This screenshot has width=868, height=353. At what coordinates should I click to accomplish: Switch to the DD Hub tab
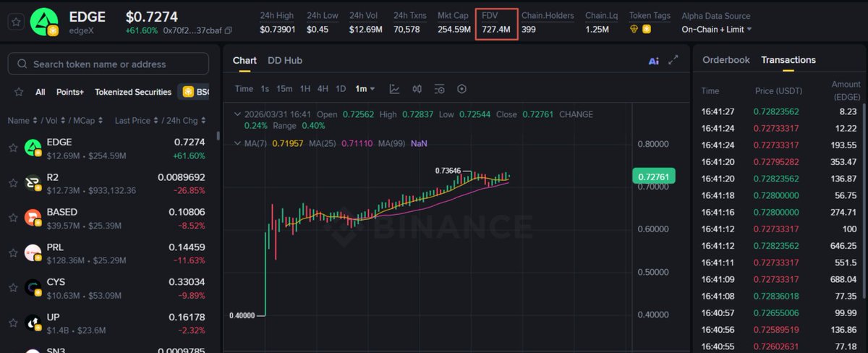[285, 60]
